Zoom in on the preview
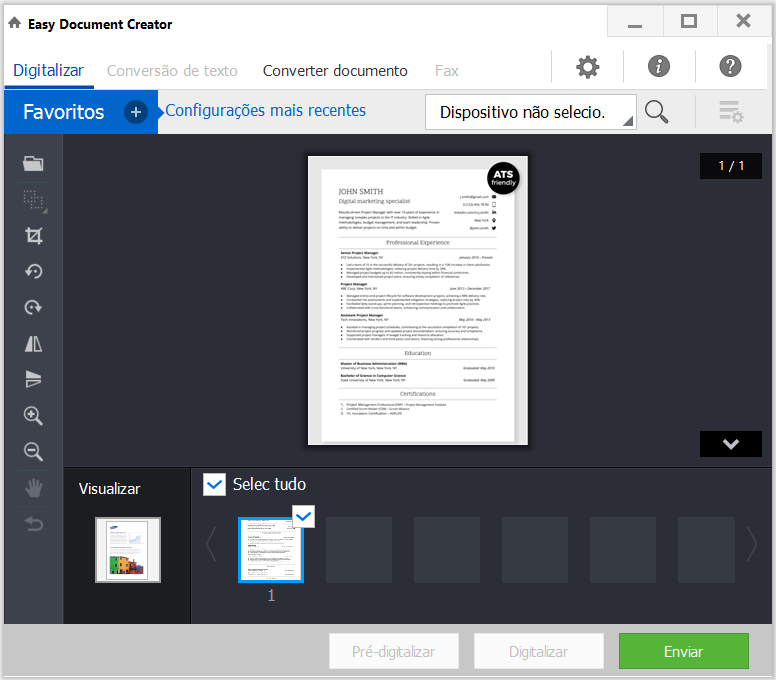This screenshot has height=680, width=776. [x=34, y=416]
